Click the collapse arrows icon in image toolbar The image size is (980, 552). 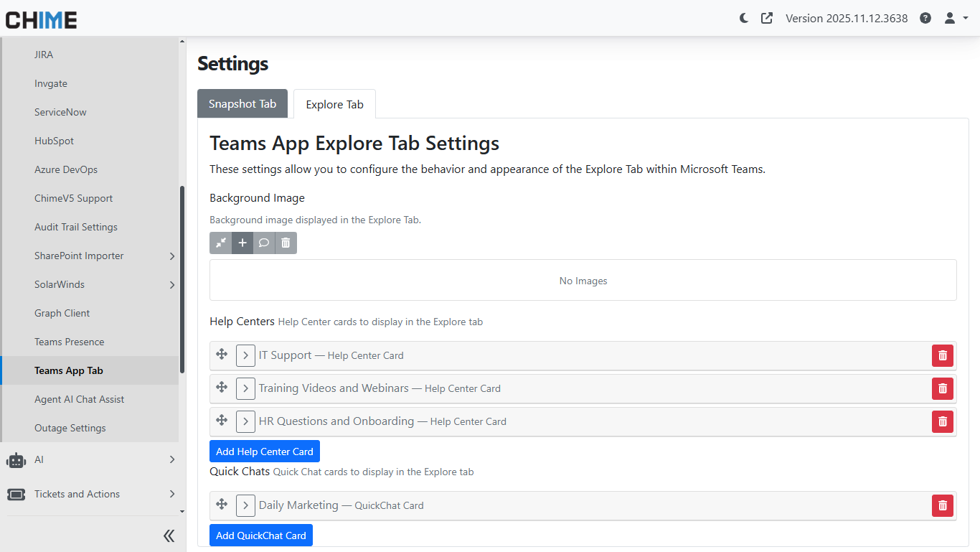tap(221, 243)
